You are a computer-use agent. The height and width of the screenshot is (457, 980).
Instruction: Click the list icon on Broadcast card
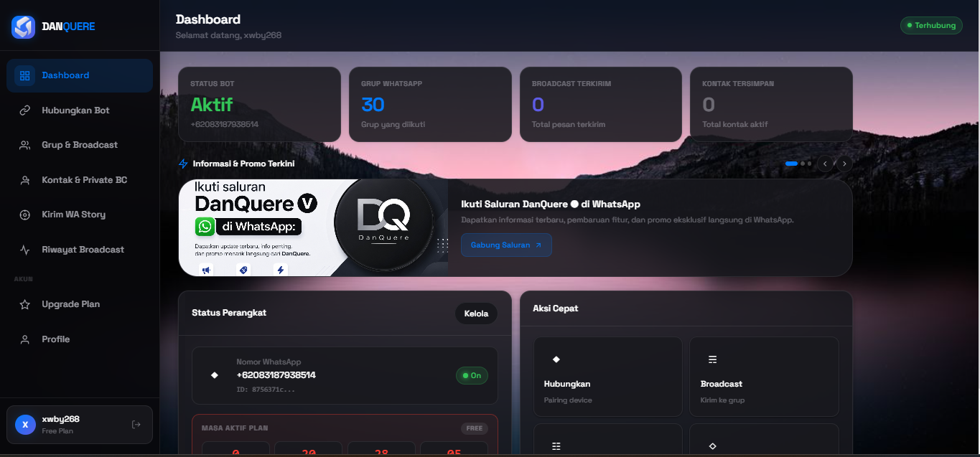712,359
